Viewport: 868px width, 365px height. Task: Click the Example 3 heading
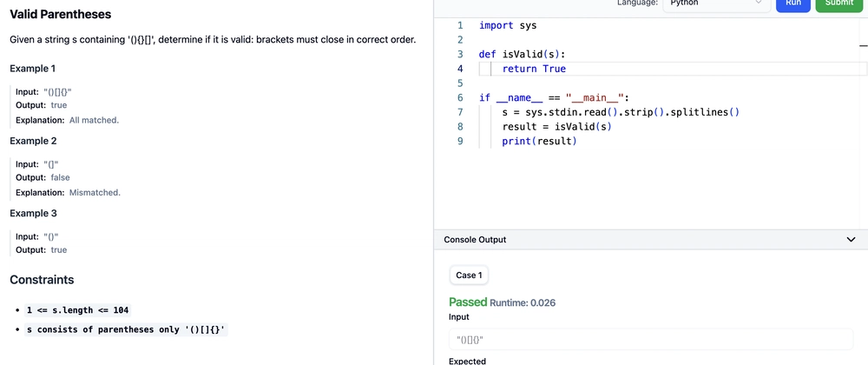33,213
